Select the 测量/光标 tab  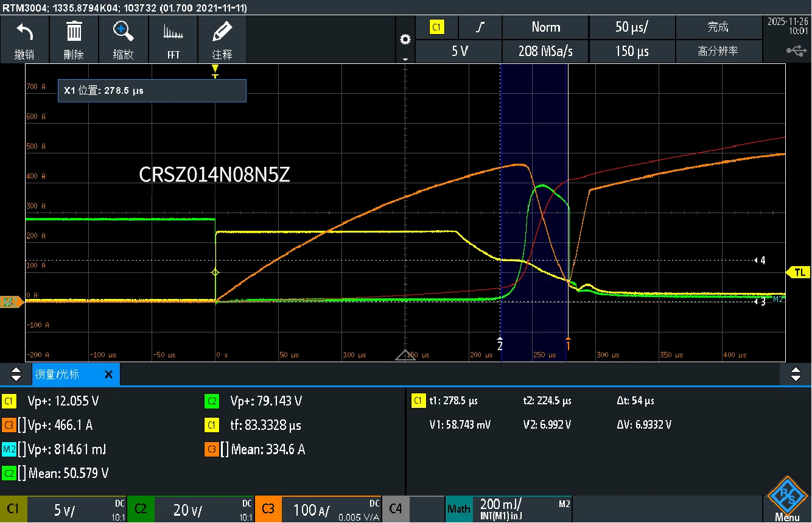click(x=57, y=374)
